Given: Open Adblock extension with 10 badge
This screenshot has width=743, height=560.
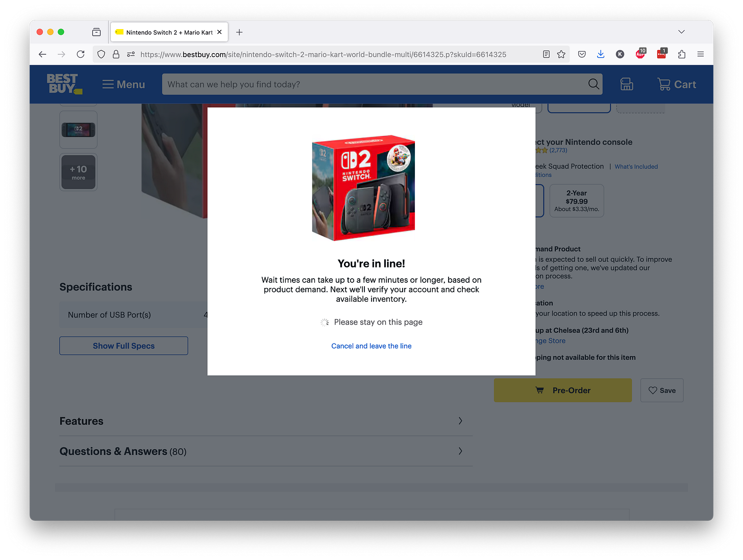Looking at the screenshot, I should tap(640, 54).
